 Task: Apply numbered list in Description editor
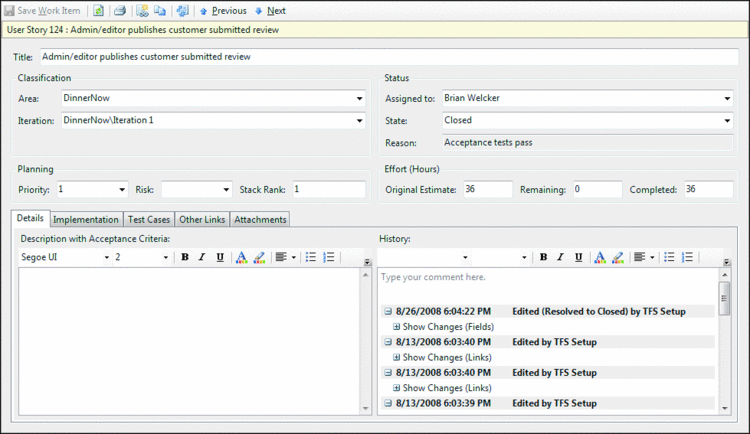pyautogui.click(x=328, y=257)
